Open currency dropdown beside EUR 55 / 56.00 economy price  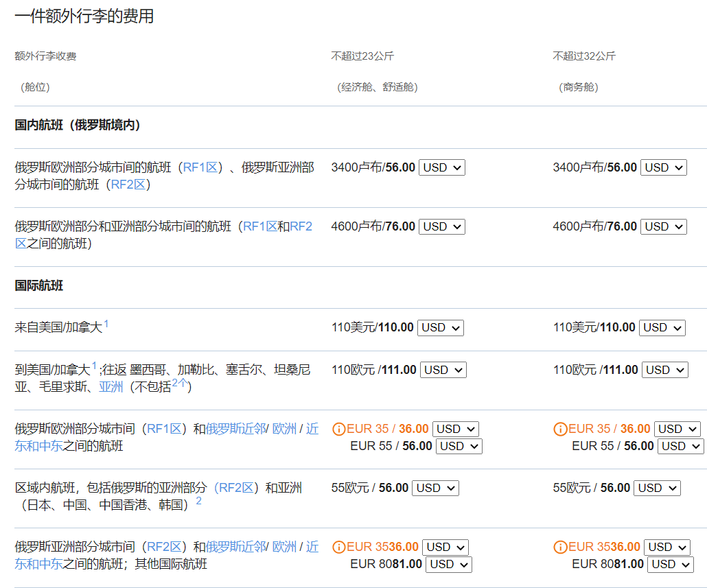(459, 447)
